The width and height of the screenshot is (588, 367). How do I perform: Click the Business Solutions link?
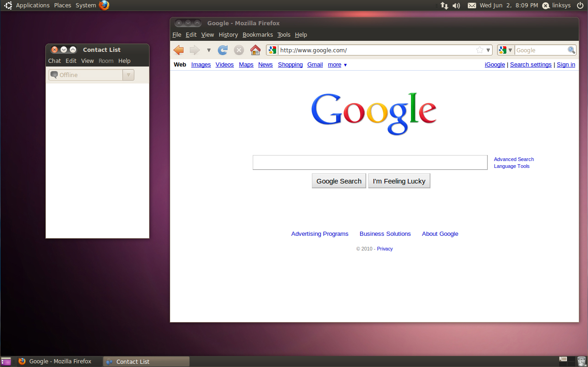385,234
